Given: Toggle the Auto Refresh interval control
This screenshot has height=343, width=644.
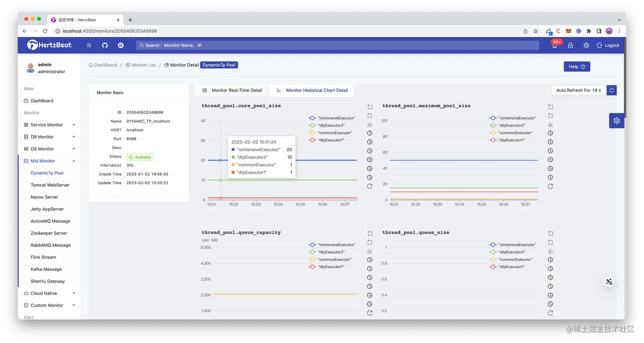Looking at the screenshot, I should tap(578, 90).
